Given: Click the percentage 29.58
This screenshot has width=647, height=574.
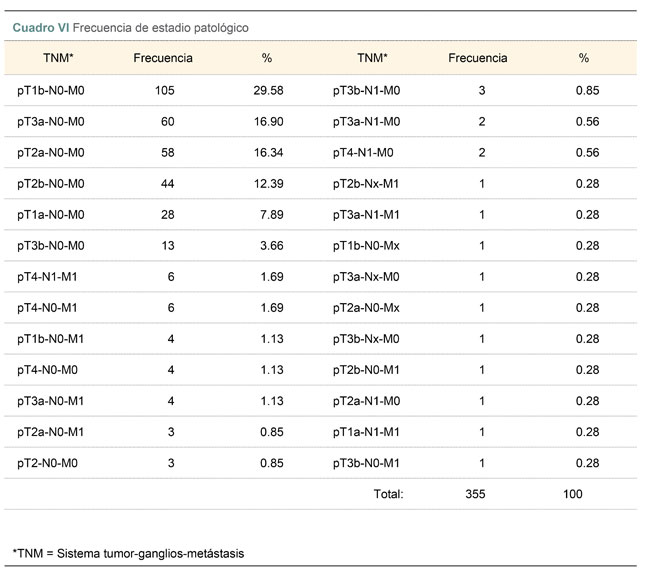Looking at the screenshot, I should click(x=268, y=90).
